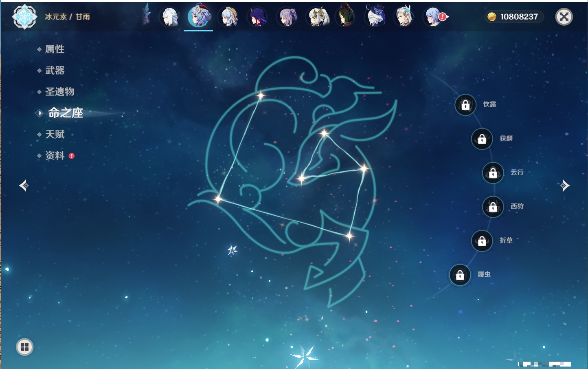
Task: Open the avatar with red alert badge
Action: (434, 17)
